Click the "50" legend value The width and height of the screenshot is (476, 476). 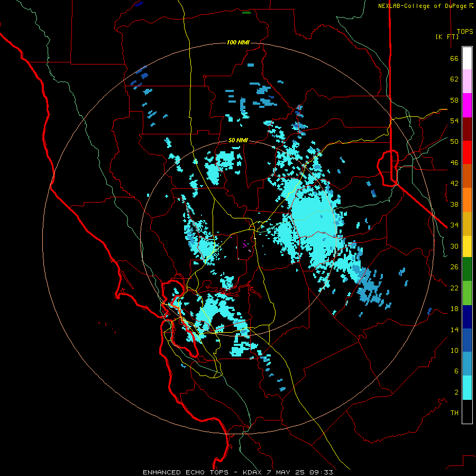click(454, 142)
